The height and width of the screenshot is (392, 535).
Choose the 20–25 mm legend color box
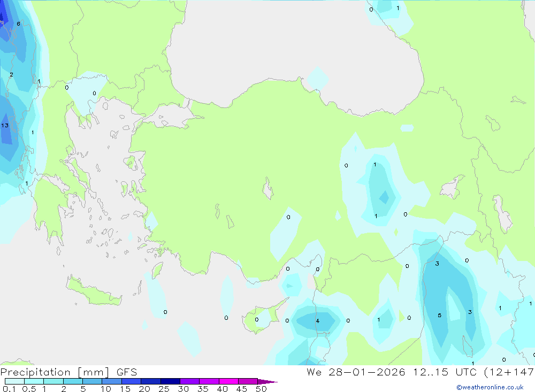[151, 381]
